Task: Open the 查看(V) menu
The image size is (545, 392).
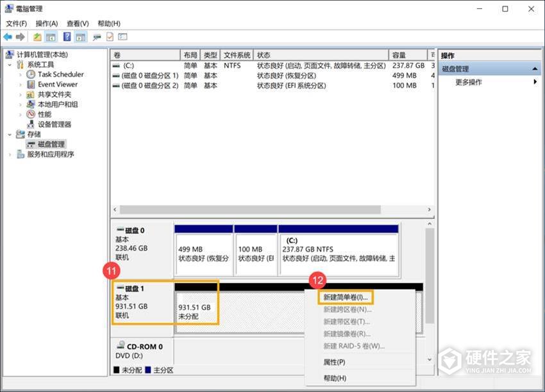Action: [x=78, y=23]
